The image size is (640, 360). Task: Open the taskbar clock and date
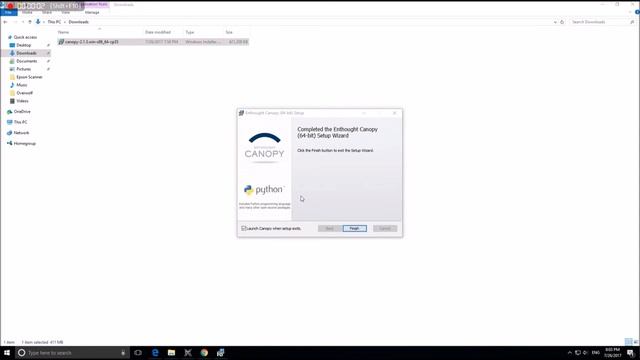612,353
